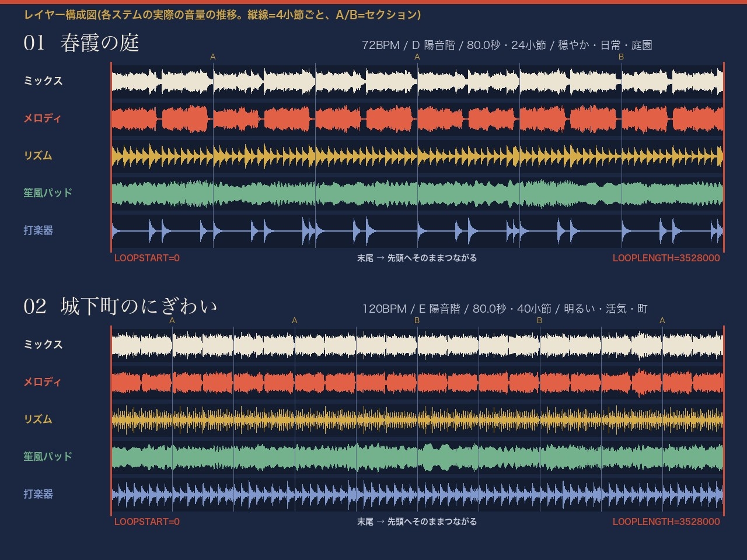Click the リズム label in 城下町のにぎわい

38,419
